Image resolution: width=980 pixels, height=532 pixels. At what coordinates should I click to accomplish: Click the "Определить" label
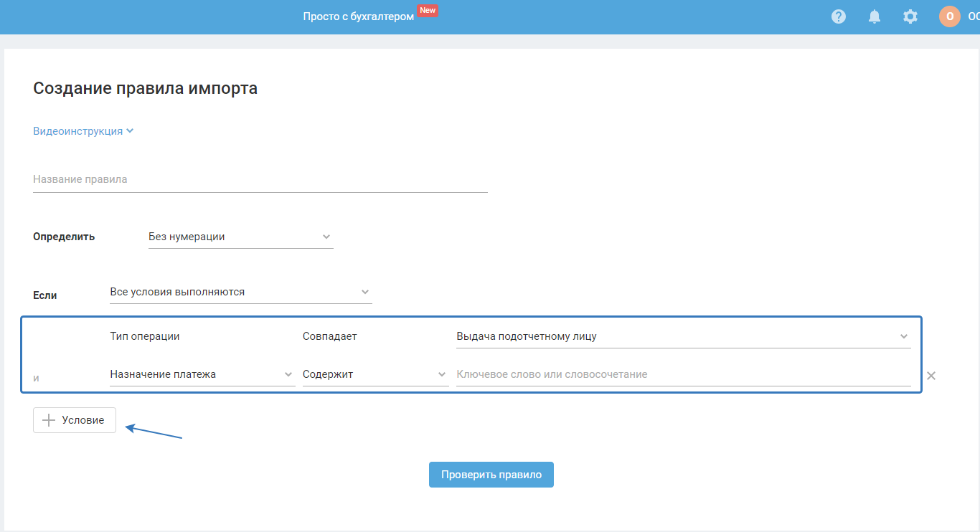64,237
